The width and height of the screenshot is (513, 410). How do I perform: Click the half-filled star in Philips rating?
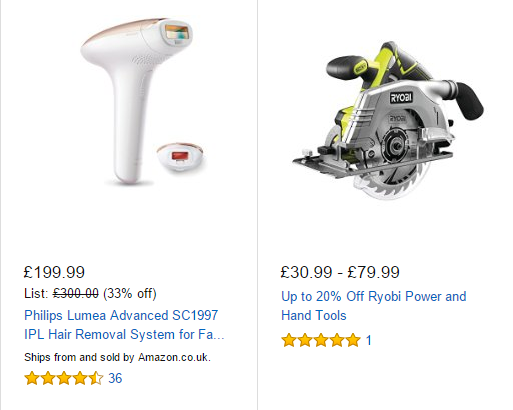point(96,378)
